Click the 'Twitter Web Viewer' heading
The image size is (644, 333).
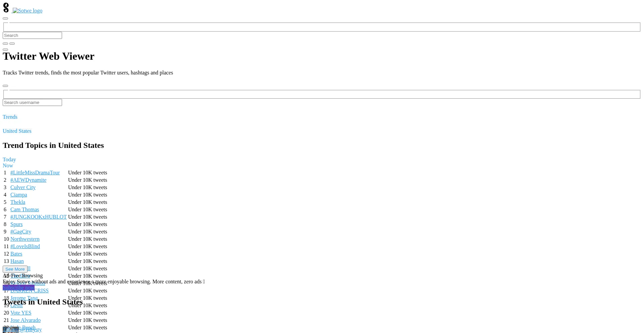click(x=49, y=56)
